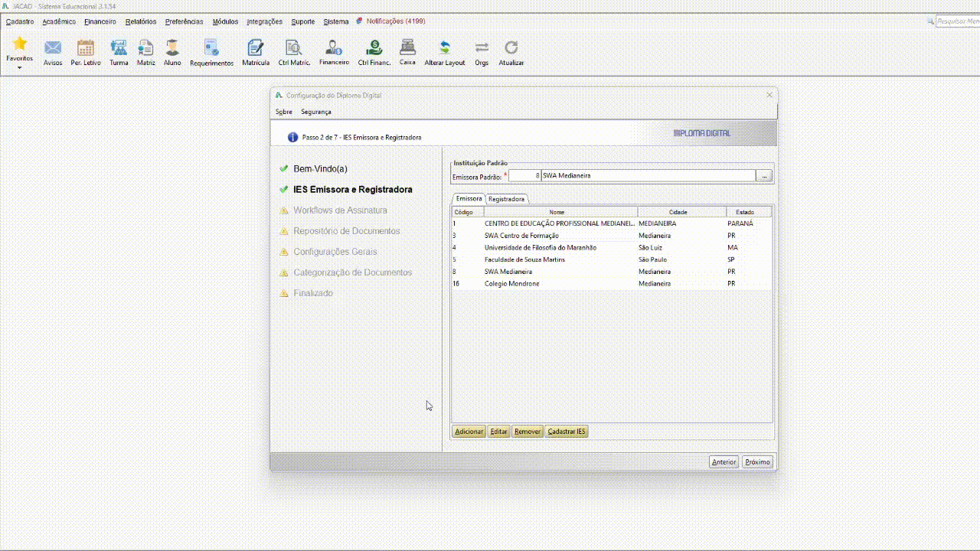Screen dimensions: 980x551
Task: Switch to the Emissora tab
Action: (469, 199)
